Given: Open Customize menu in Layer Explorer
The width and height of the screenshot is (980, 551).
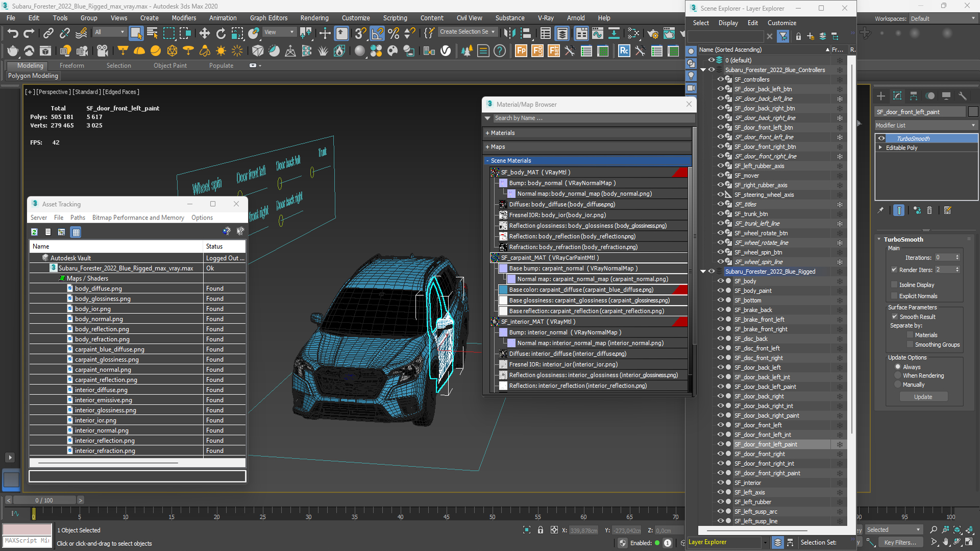Looking at the screenshot, I should pos(781,23).
